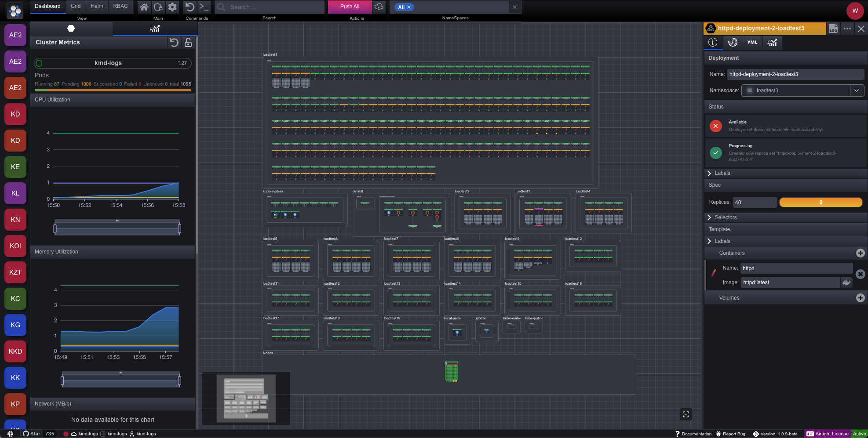
Task: Add a new container with plus icon
Action: click(x=860, y=253)
